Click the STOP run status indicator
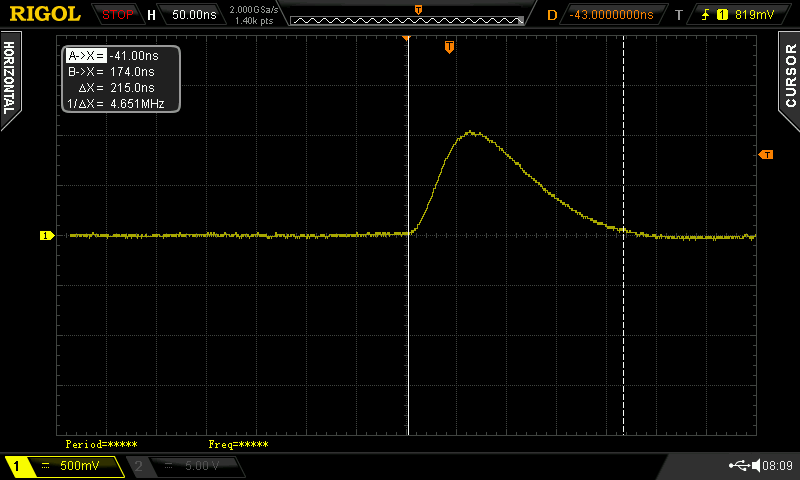Screen dimensions: 800x480 pyautogui.click(x=117, y=15)
